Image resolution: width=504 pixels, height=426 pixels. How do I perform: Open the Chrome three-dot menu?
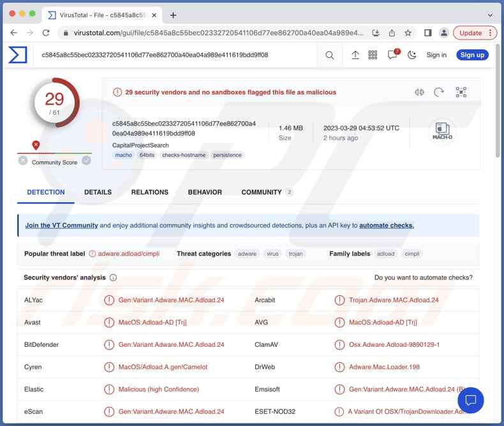click(490, 33)
